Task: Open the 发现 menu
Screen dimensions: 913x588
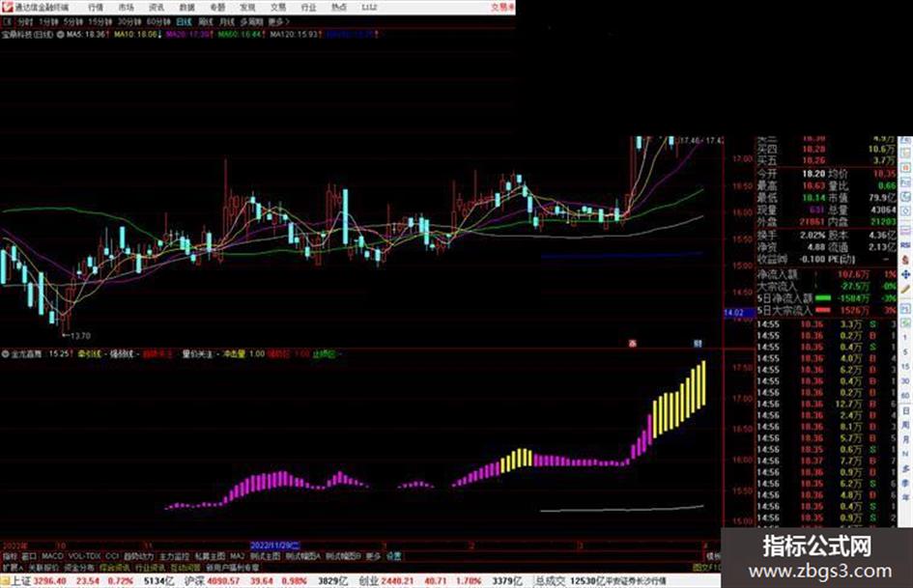Action: pyautogui.click(x=247, y=8)
